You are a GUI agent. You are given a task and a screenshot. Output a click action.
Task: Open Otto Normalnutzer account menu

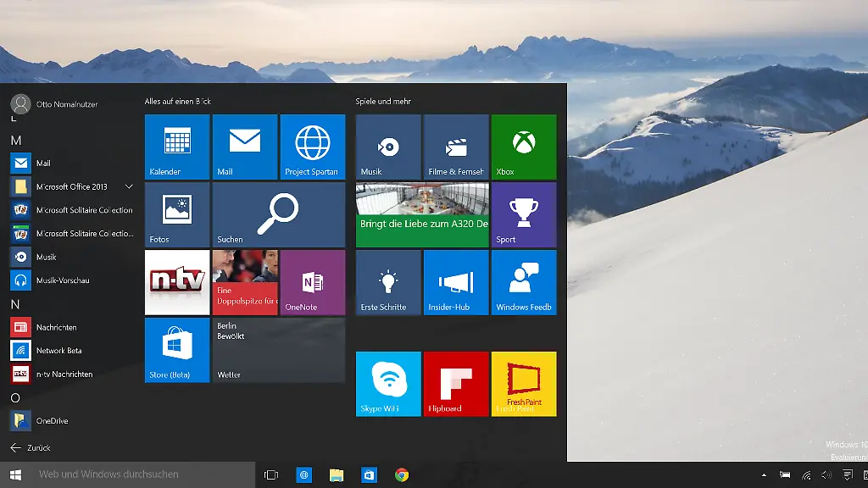click(x=55, y=104)
